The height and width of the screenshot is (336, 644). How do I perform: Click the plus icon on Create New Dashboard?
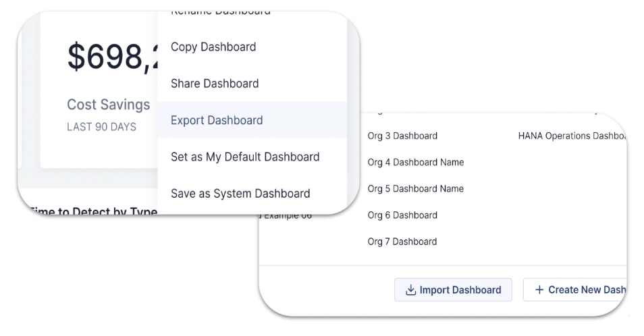(539, 289)
